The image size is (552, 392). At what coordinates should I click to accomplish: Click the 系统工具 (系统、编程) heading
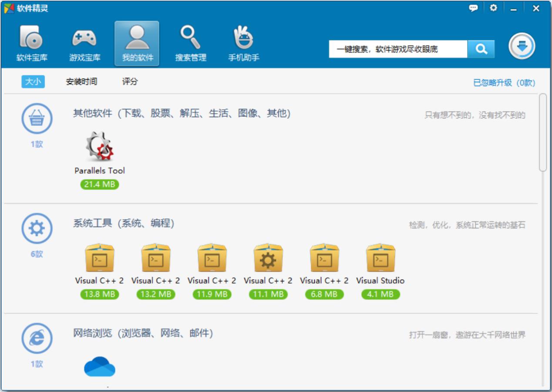pyautogui.click(x=124, y=223)
